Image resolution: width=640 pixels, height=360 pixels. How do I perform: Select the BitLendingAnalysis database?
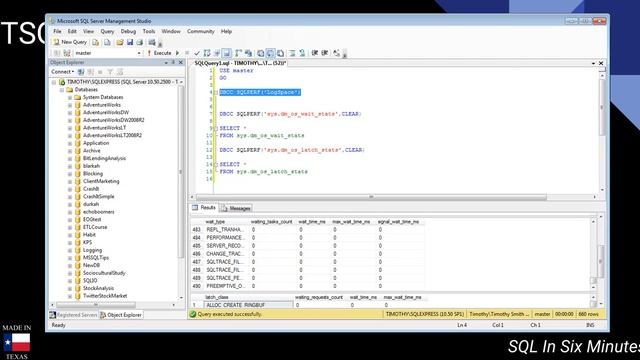pyautogui.click(x=104, y=158)
